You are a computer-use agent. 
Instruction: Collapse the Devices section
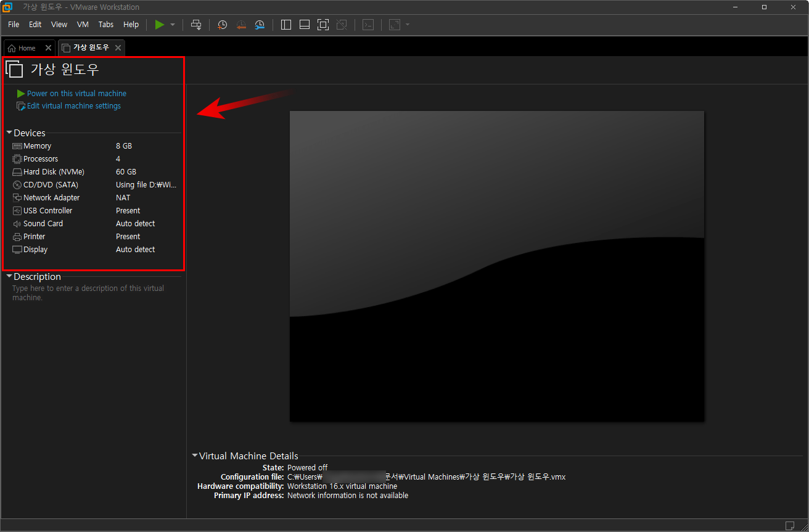(x=9, y=133)
